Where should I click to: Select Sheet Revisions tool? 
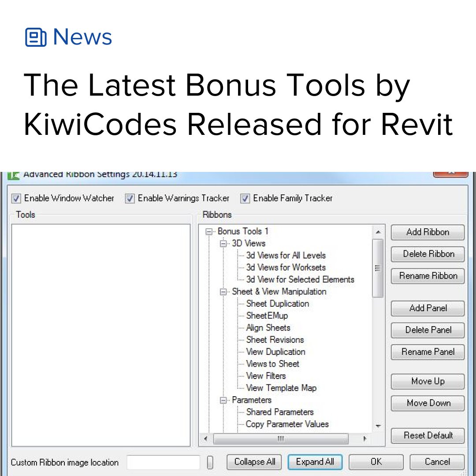pyautogui.click(x=275, y=340)
